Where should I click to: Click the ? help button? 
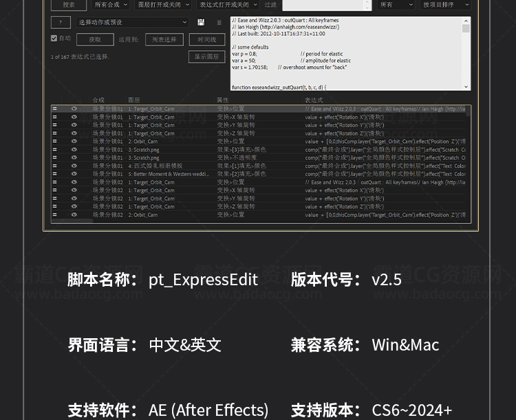tap(61, 23)
